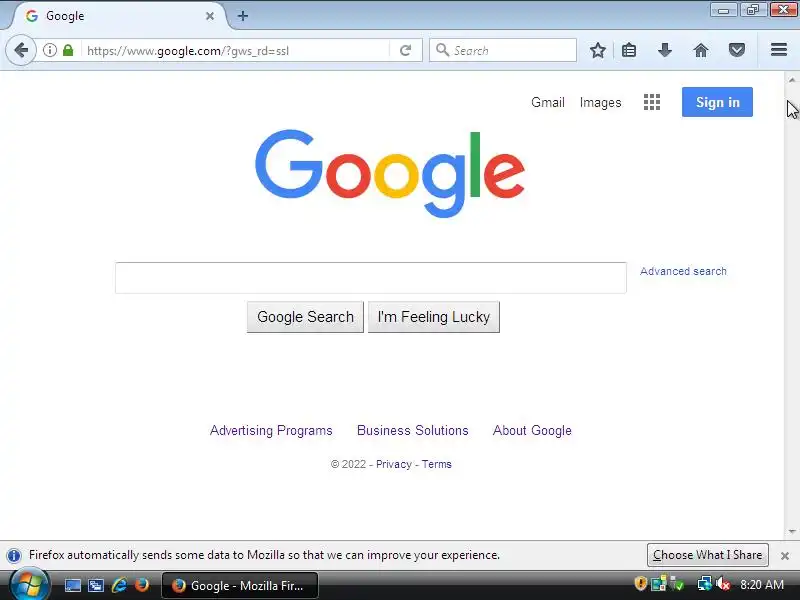Image resolution: width=800 pixels, height=600 pixels.
Task: Click the blue info icon in notification bar
Action: click(x=14, y=555)
